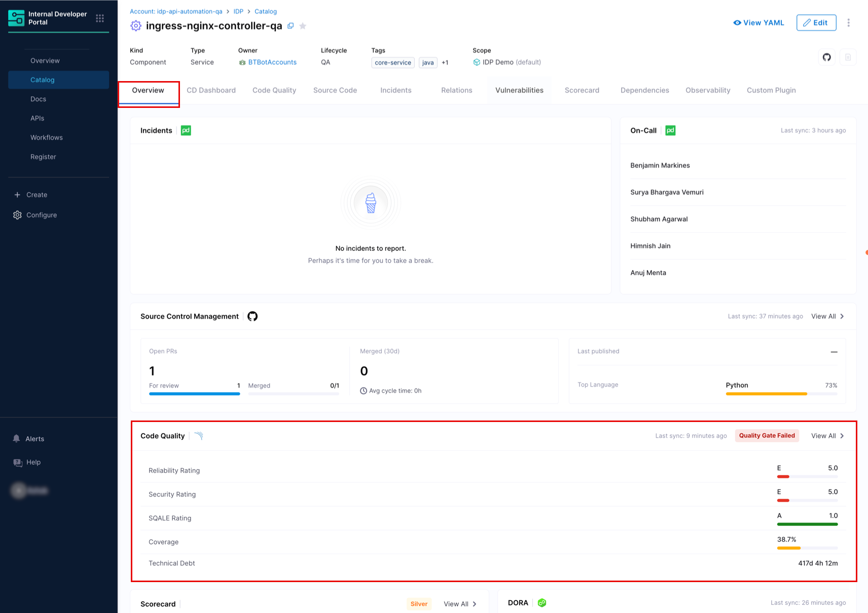Select Catalog in the sidebar
Screen dimensions: 868x613
(x=59, y=80)
